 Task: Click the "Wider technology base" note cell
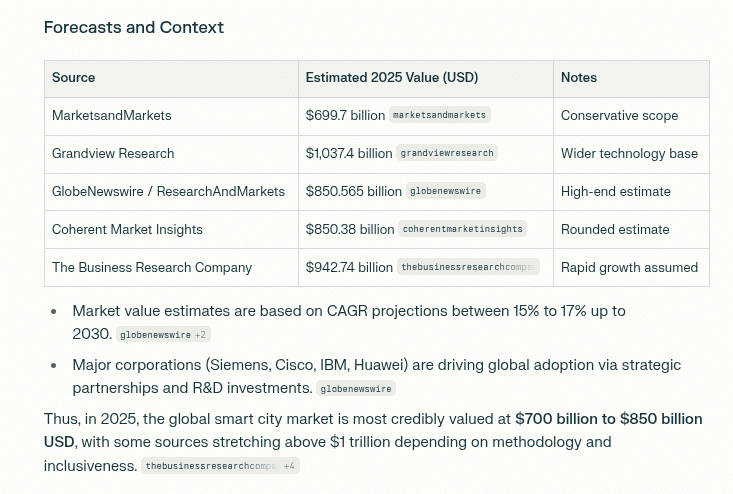pos(629,154)
